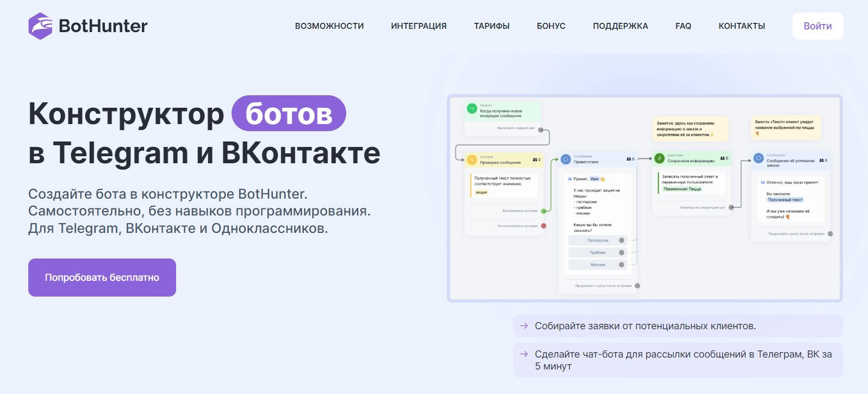
Task: Click the Грибная option in the Приветствие block
Action: coord(597,253)
